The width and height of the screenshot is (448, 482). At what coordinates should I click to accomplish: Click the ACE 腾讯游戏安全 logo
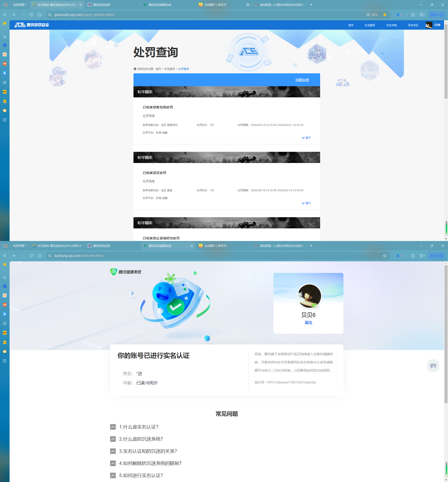click(x=31, y=25)
